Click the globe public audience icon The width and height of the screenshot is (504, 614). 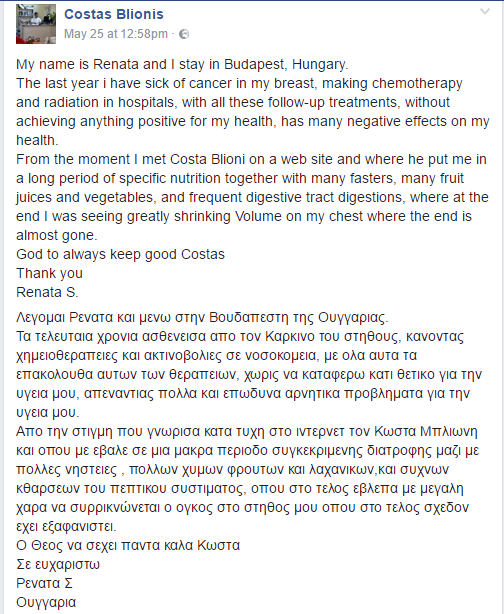point(184,34)
